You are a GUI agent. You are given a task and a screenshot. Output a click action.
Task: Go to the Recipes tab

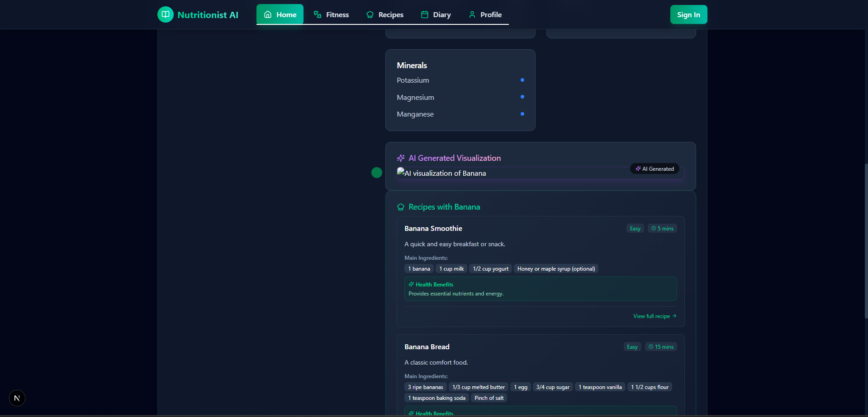point(385,14)
